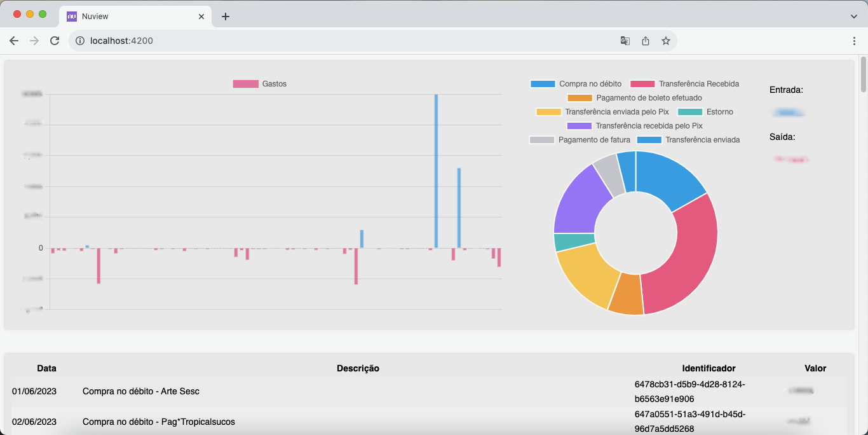Screen dimensions: 868x435
Task: Open the translate page icon
Action: pyautogui.click(x=625, y=41)
